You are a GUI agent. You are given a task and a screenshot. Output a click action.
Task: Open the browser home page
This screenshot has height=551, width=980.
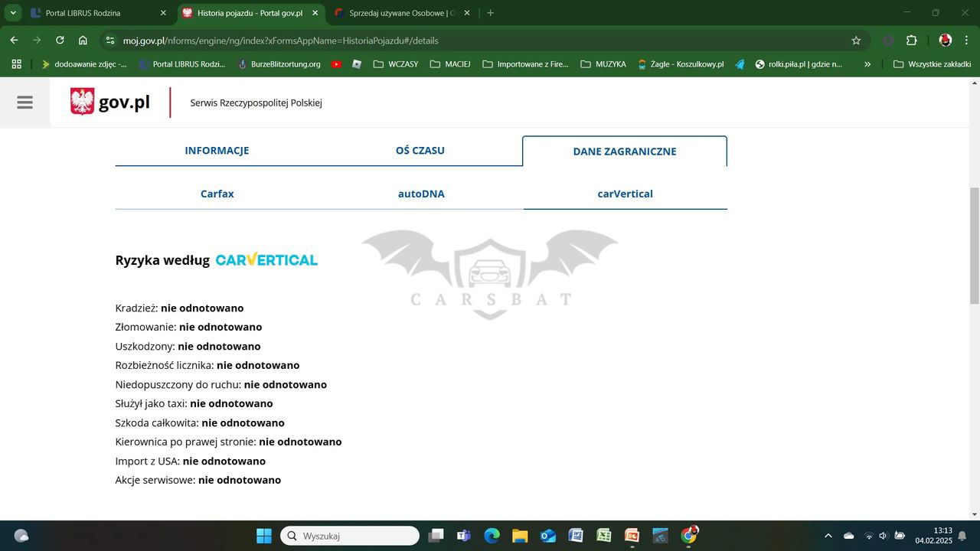(x=83, y=41)
